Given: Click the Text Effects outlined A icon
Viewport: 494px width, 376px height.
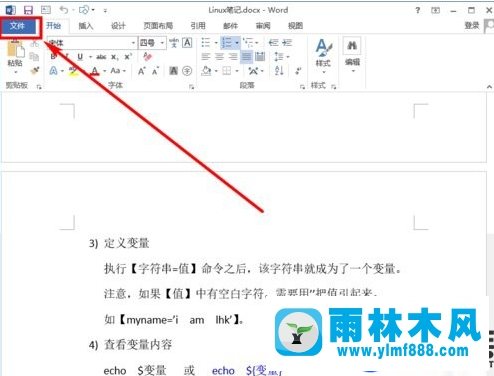Looking at the screenshot, I should point(53,71).
